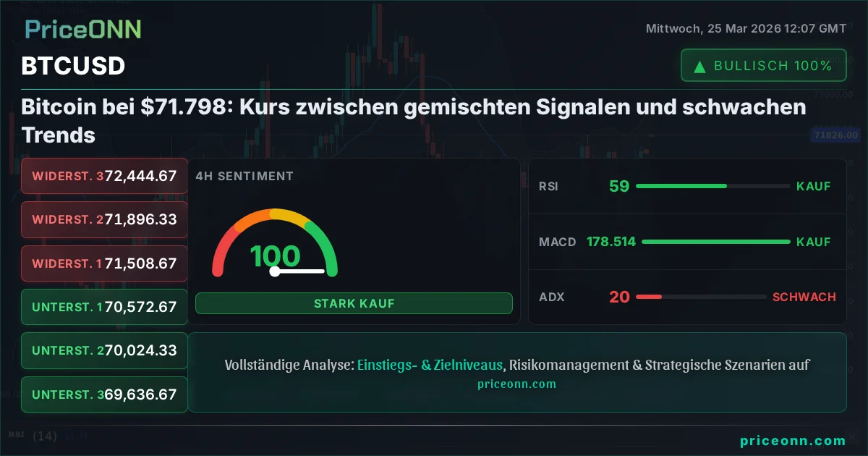Select the UNTERST. 1 level 70,572.67
The image size is (868, 456).
coord(104,307)
